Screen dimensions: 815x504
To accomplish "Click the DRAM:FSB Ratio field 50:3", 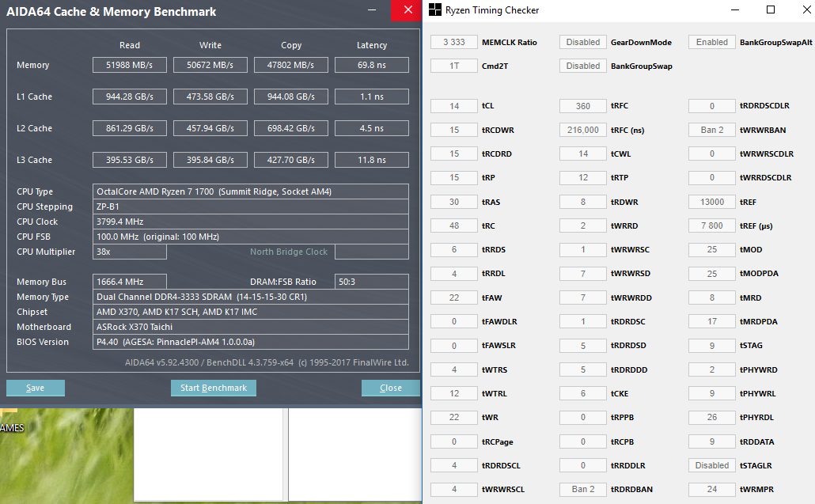I will point(372,282).
